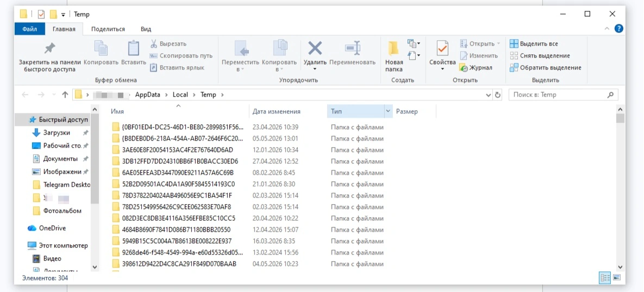Screen dimensions: 644x292
Task: Open the easy access dropdown icon
Action: [x=414, y=54]
